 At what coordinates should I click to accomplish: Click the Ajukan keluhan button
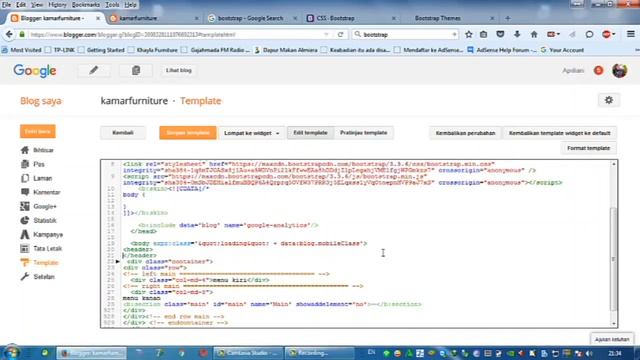click(612, 339)
